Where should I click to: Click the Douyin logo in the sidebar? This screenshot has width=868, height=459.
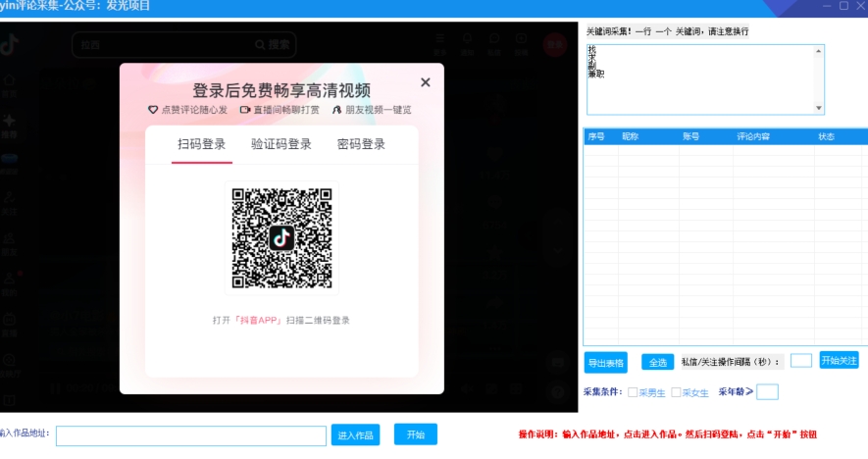pyautogui.click(x=9, y=44)
